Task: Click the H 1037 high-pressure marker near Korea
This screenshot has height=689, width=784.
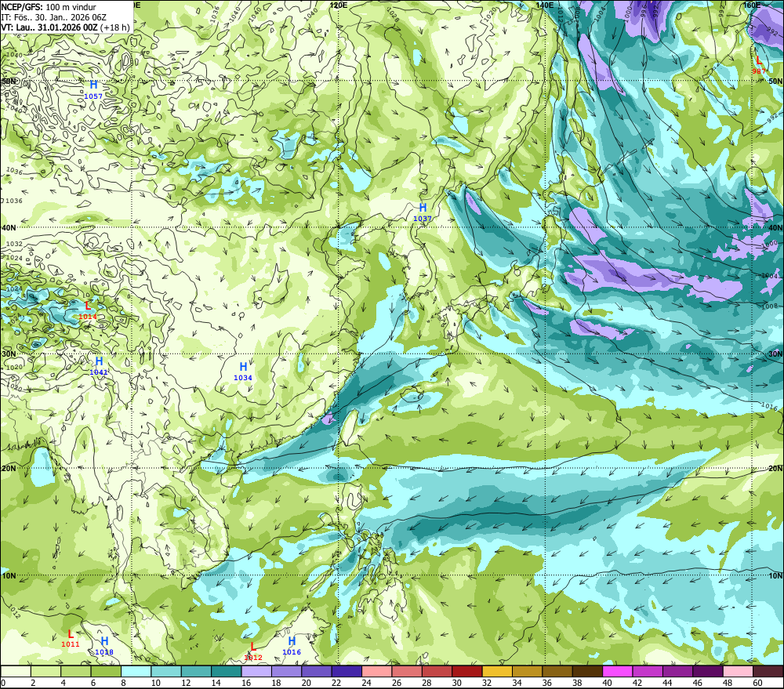Action: [423, 212]
